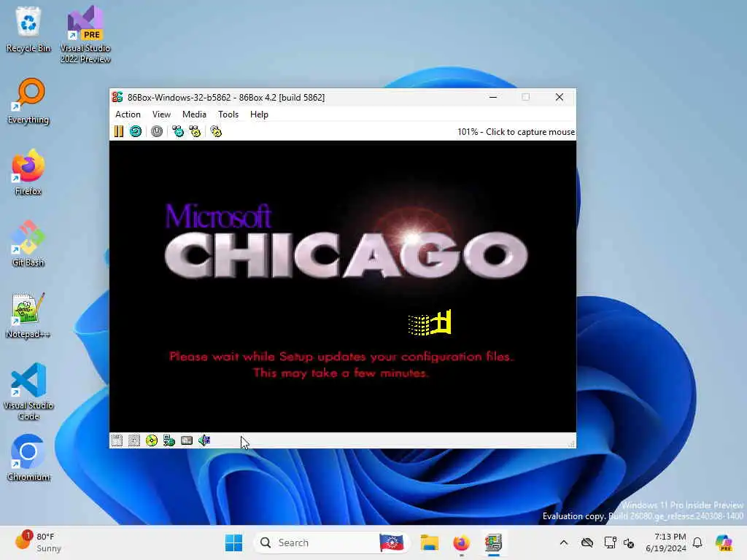
Task: Open notifications via the bell icon
Action: tap(697, 542)
